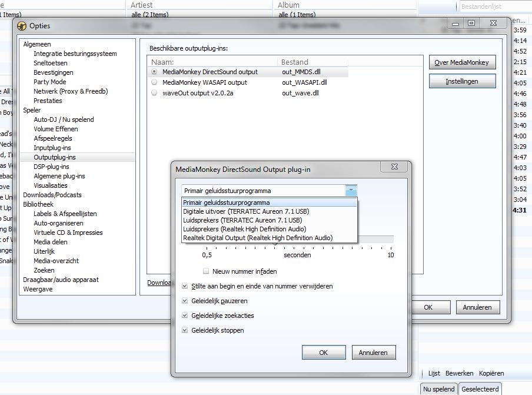Switch to Geselecteerd tab in main window
The height and width of the screenshot is (395, 532).
tap(480, 389)
